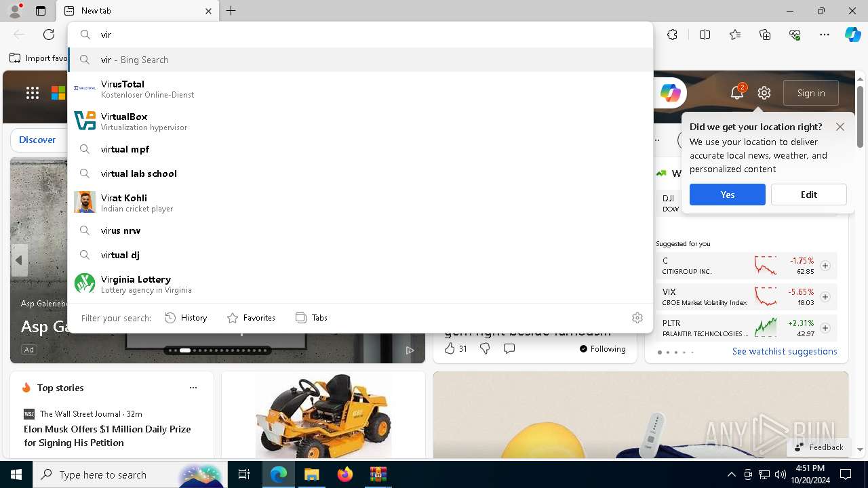Open File Explorer from taskbar
868x488 pixels.
tap(311, 474)
